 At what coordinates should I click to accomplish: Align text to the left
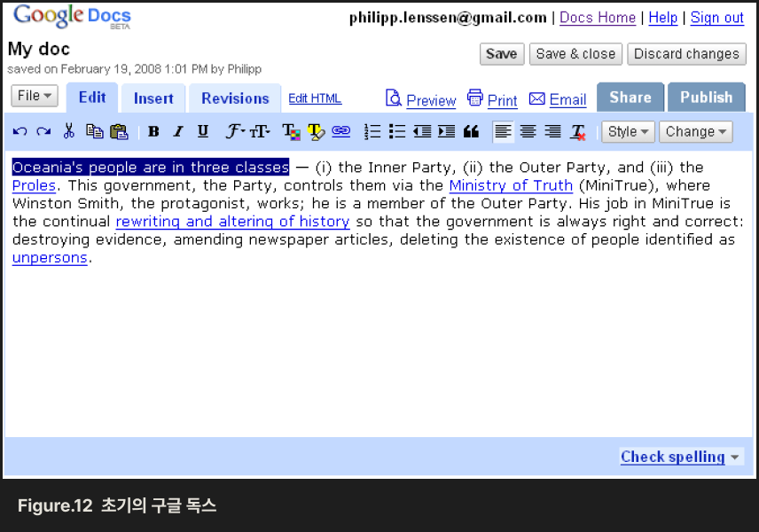tap(504, 131)
